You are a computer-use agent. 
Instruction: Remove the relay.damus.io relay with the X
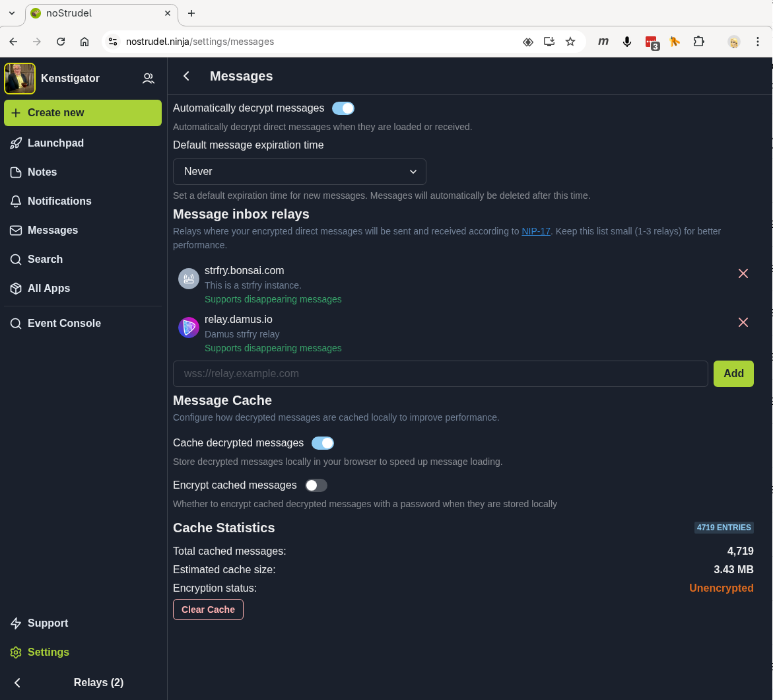coord(743,322)
